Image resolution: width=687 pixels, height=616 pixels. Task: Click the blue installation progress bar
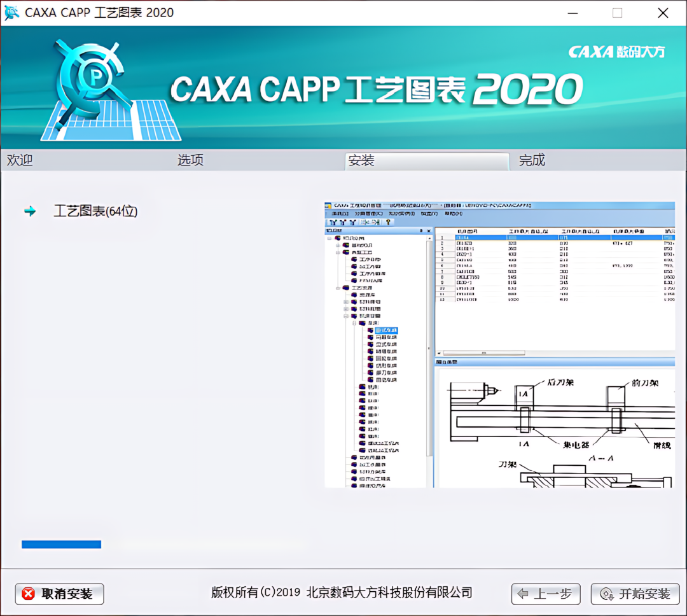pos(61,545)
